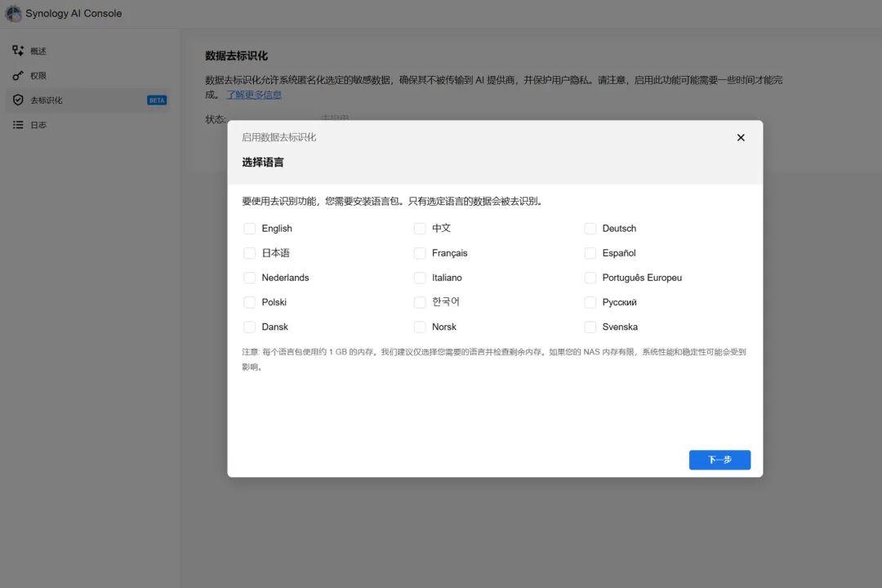Open the 了解更多信息 link
The width and height of the screenshot is (882, 588).
tap(254, 95)
